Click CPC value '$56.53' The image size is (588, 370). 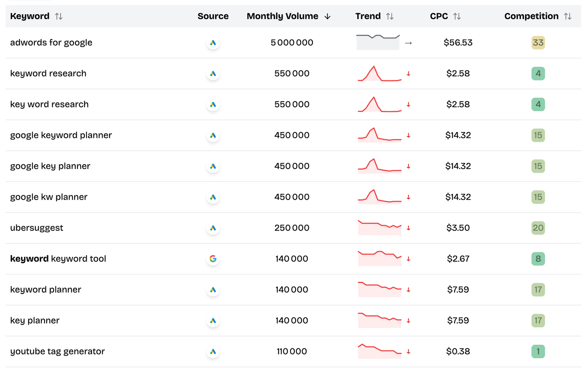(458, 43)
